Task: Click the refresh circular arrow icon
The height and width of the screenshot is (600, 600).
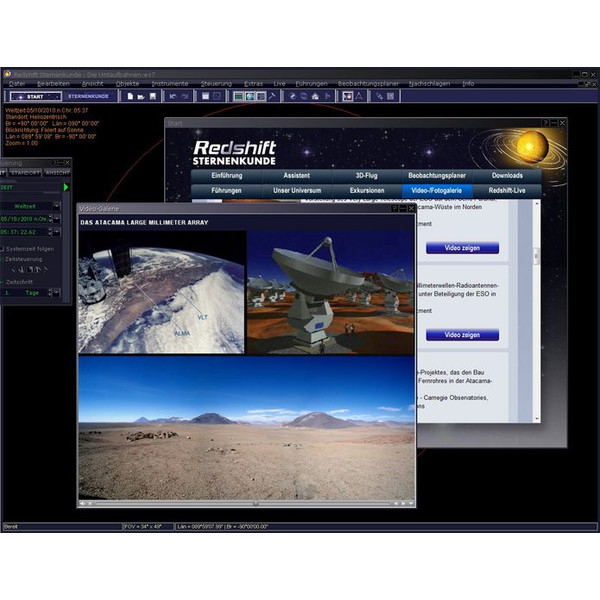Action: [x=304, y=96]
